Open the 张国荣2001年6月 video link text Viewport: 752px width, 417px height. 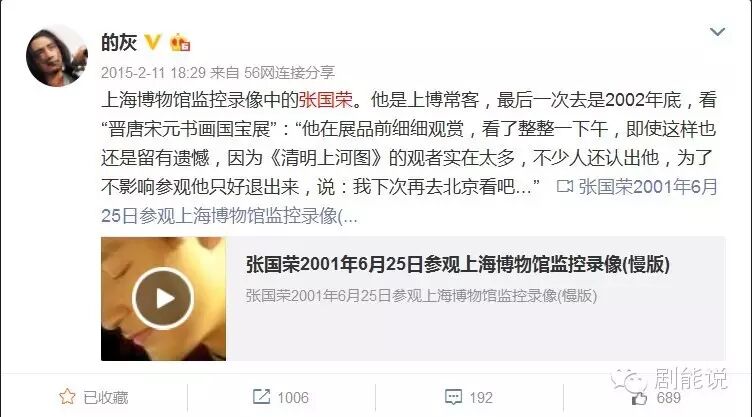coord(647,187)
